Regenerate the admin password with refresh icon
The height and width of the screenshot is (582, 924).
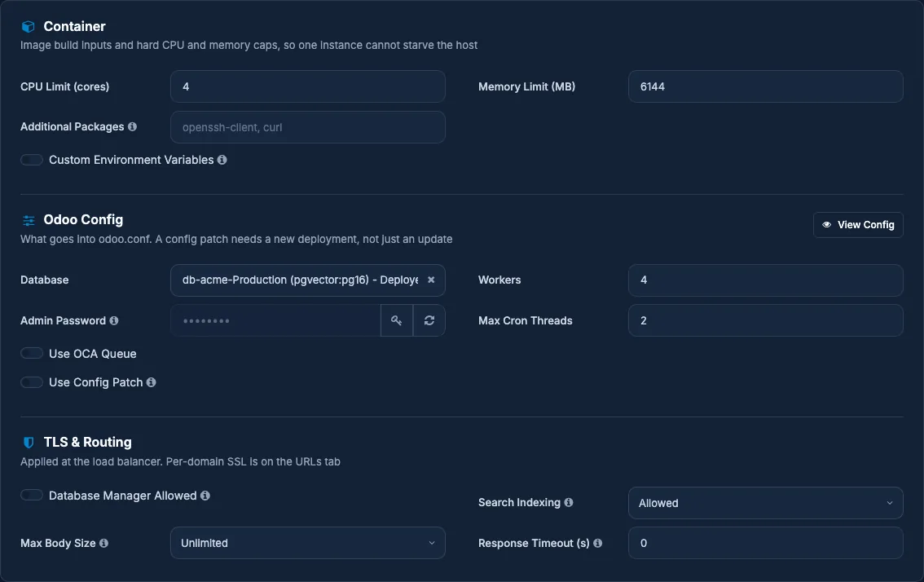[x=429, y=320]
